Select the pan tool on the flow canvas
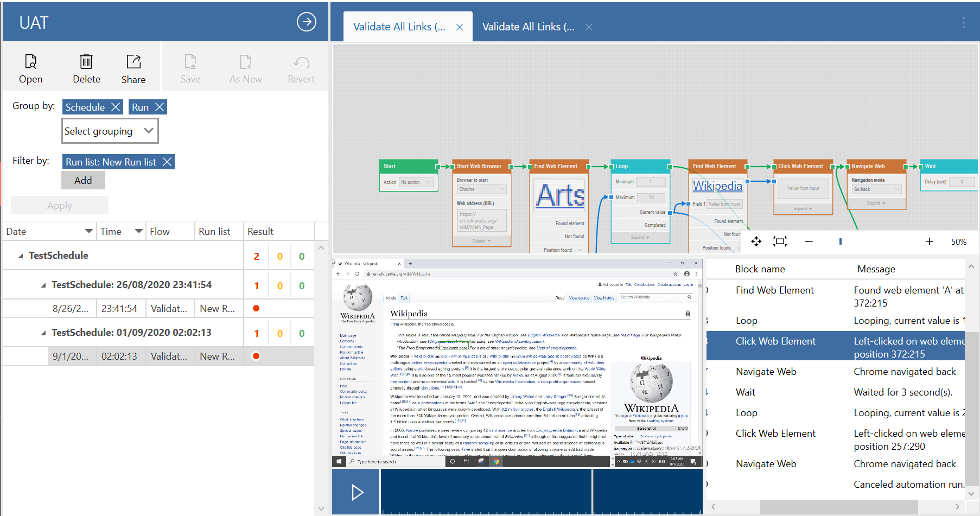 pos(756,241)
